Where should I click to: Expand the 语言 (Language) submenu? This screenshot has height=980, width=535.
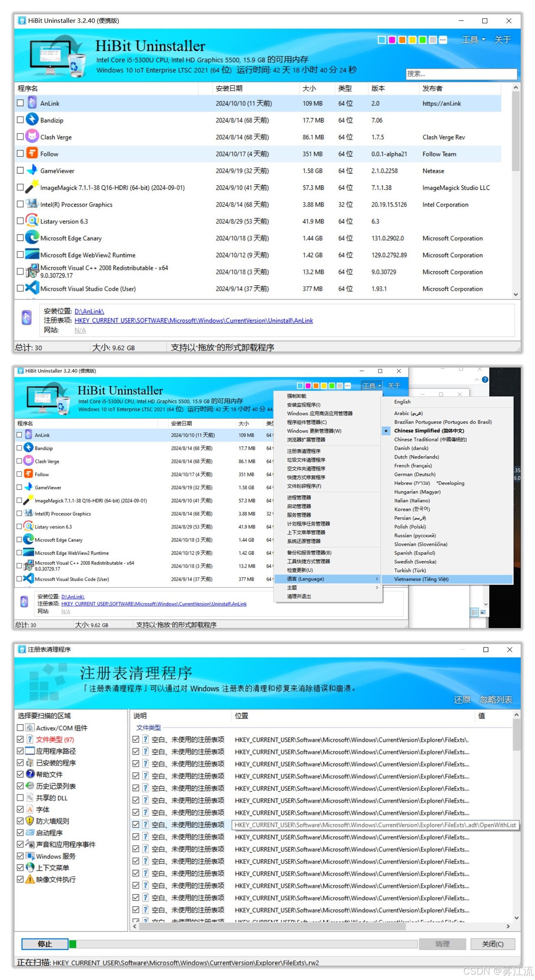click(328, 579)
